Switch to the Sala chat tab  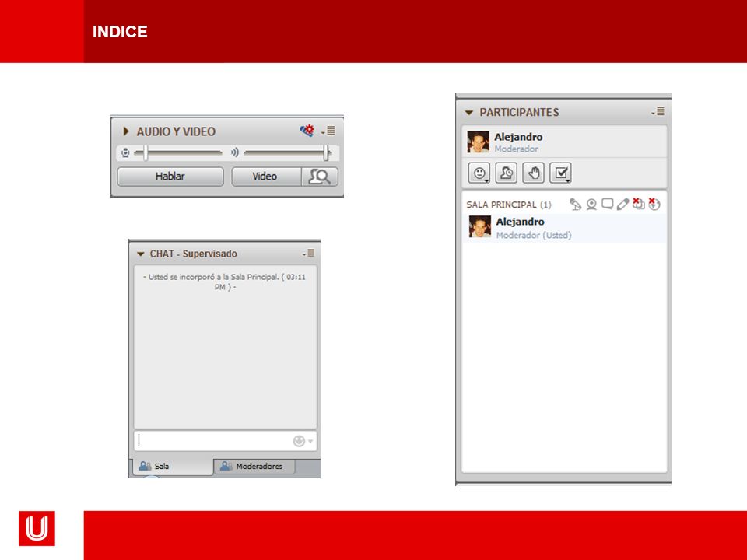click(x=172, y=466)
